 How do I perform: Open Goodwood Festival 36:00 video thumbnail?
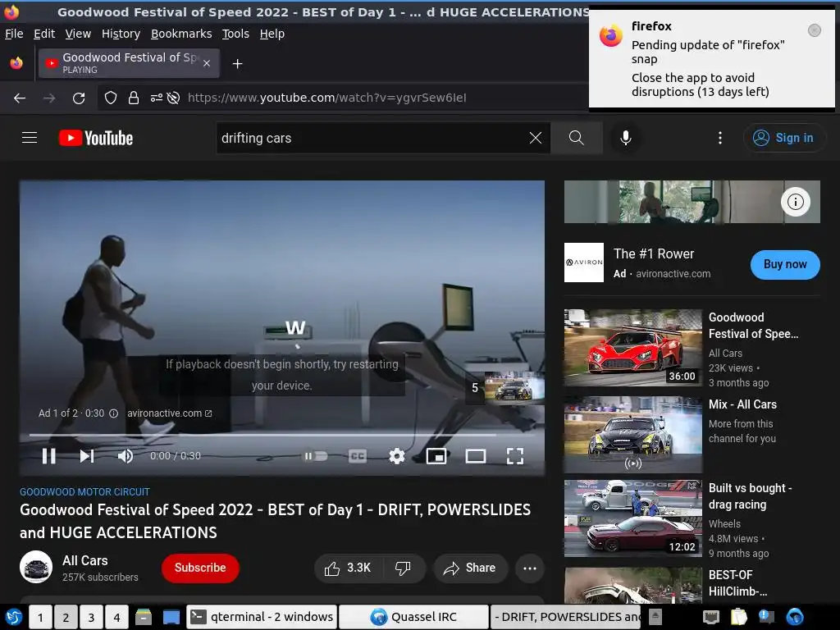pyautogui.click(x=633, y=347)
